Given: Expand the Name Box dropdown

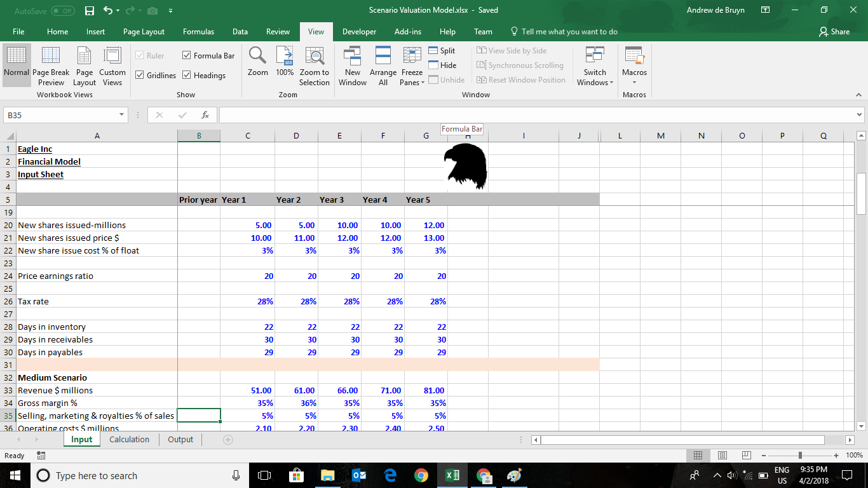Looking at the screenshot, I should [121, 115].
